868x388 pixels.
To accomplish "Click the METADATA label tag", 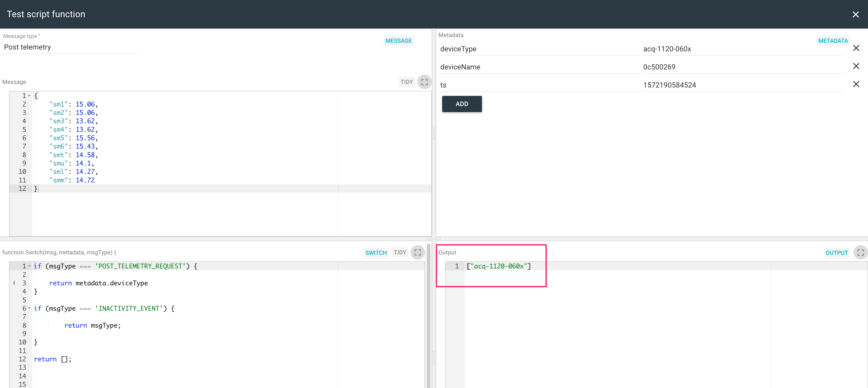I will click(833, 41).
